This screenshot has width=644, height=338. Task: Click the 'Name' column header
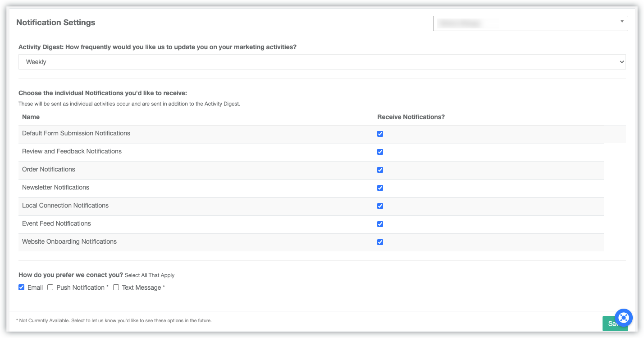pos(31,117)
